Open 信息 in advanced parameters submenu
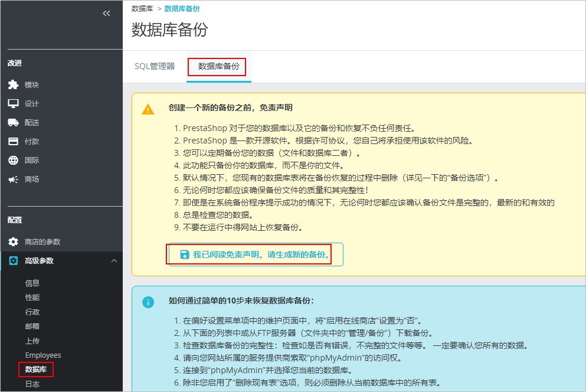 (32, 283)
